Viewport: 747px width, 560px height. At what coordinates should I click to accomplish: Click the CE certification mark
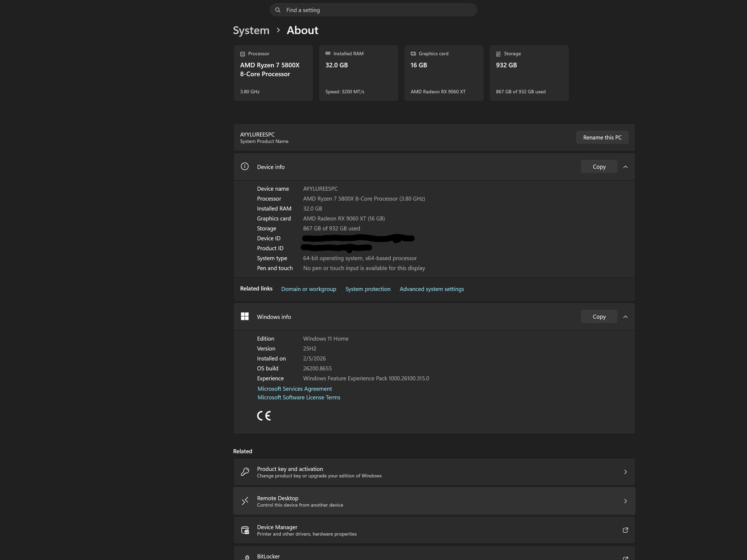tap(264, 416)
